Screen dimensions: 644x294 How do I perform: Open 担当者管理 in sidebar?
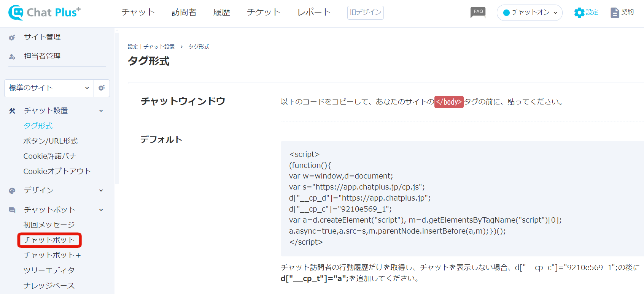pos(42,56)
